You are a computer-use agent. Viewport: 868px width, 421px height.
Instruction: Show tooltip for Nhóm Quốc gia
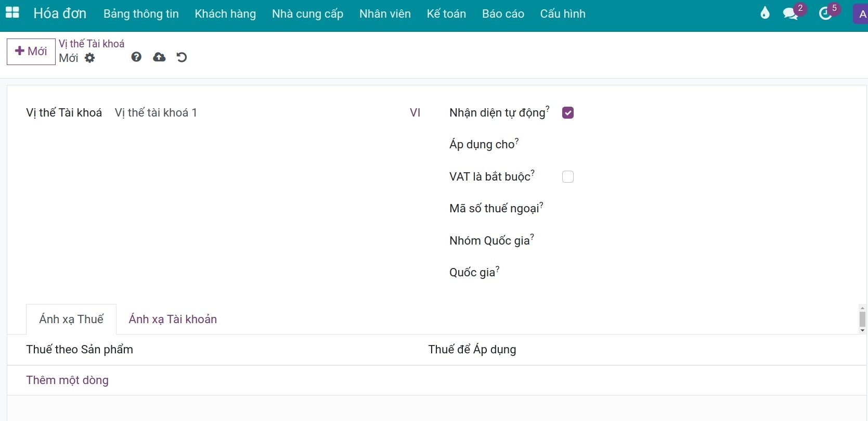point(532,237)
